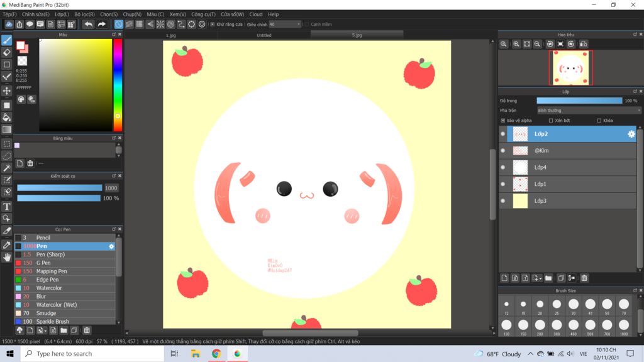Viewport: 644px width, 362px height.
Task: Select the Bucket fill tool
Action: 6,118
